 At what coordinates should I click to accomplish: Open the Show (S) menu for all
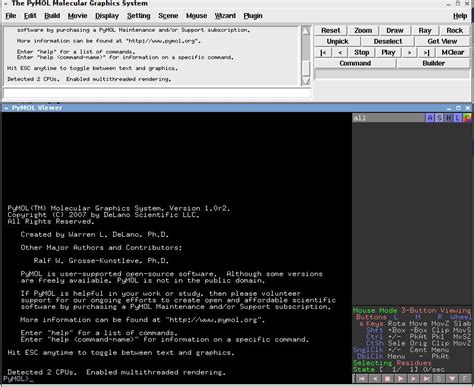(439, 118)
